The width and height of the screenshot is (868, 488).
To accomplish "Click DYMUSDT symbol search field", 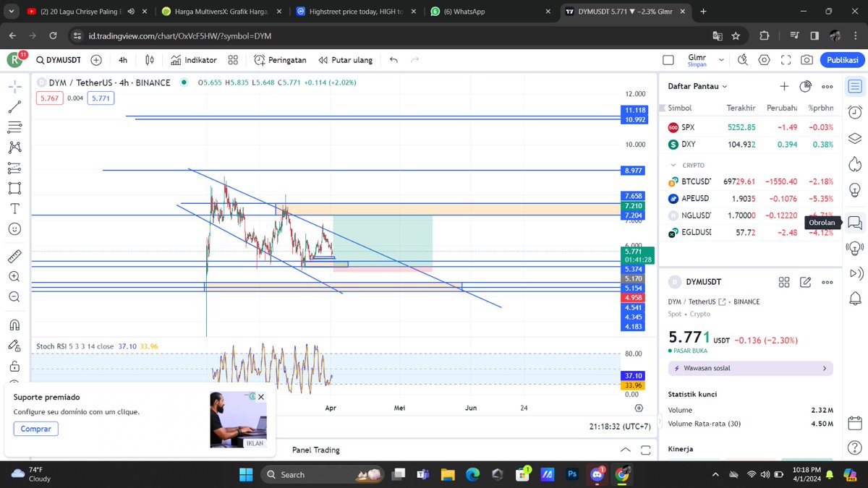I will tap(58, 60).
